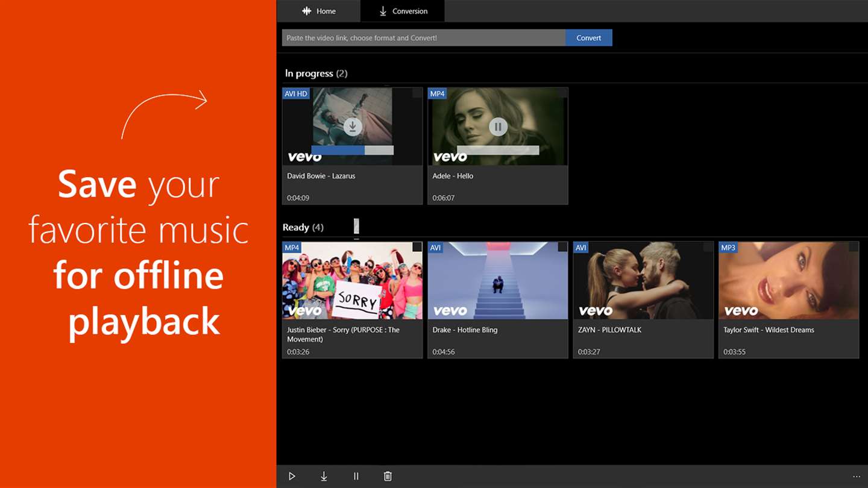Click the 'Drake - Hotline Bling' title

(x=465, y=330)
